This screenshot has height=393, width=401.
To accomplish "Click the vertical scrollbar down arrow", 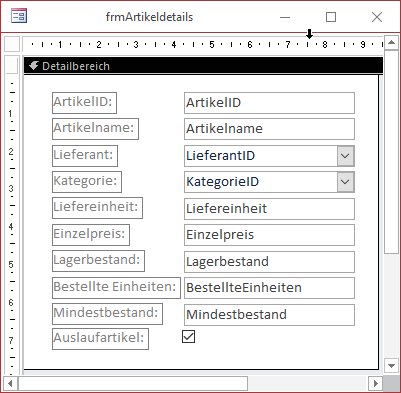I will [x=391, y=366].
